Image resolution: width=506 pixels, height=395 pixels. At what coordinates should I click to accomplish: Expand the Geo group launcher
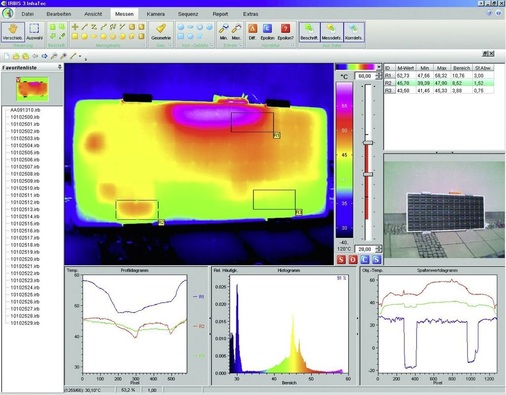(170, 45)
